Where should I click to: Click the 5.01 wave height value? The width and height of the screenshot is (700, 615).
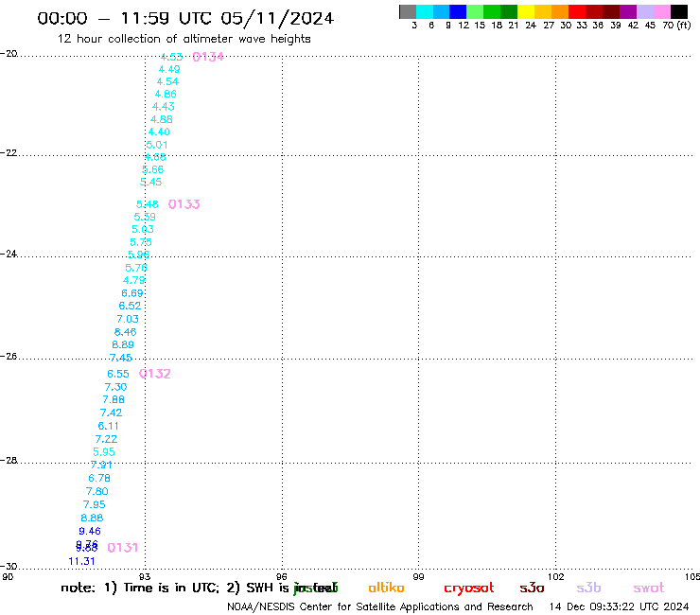click(157, 145)
